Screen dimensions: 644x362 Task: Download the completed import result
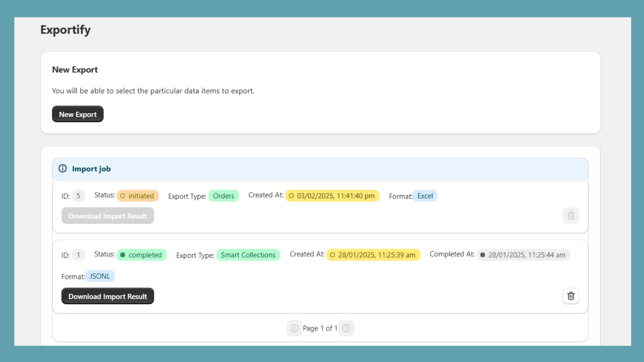(x=107, y=296)
